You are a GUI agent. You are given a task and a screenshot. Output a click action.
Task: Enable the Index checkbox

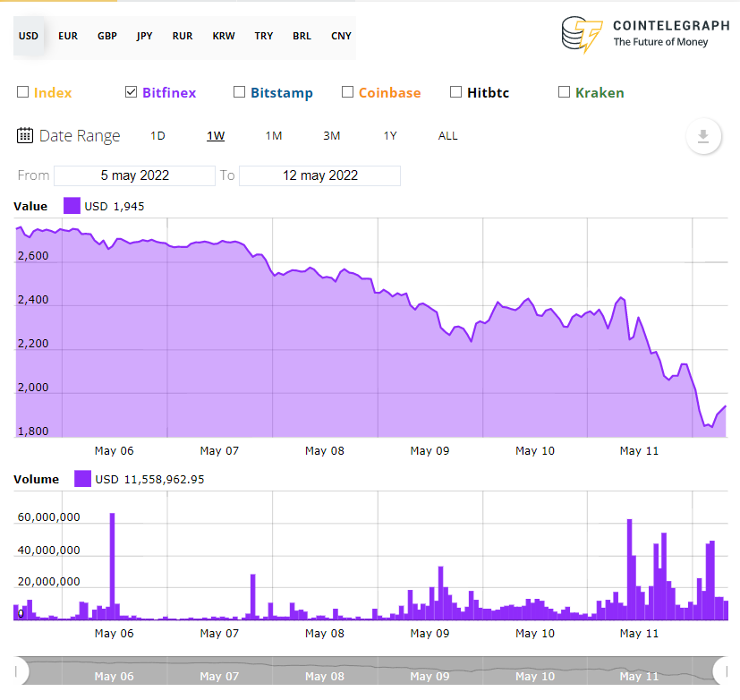point(22,92)
